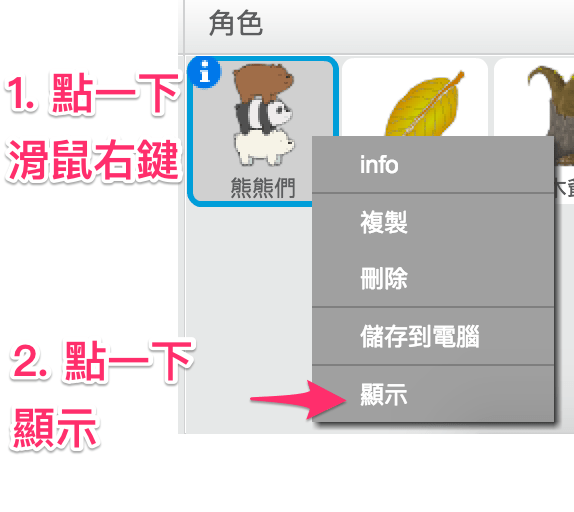This screenshot has width=574, height=512.
Task: Click the brown bear in sprite icon
Action: pos(263,82)
